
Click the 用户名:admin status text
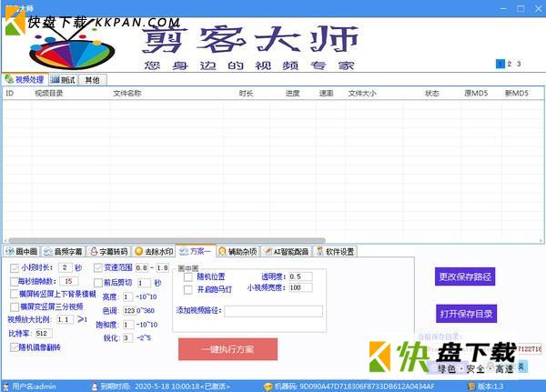tap(35, 386)
